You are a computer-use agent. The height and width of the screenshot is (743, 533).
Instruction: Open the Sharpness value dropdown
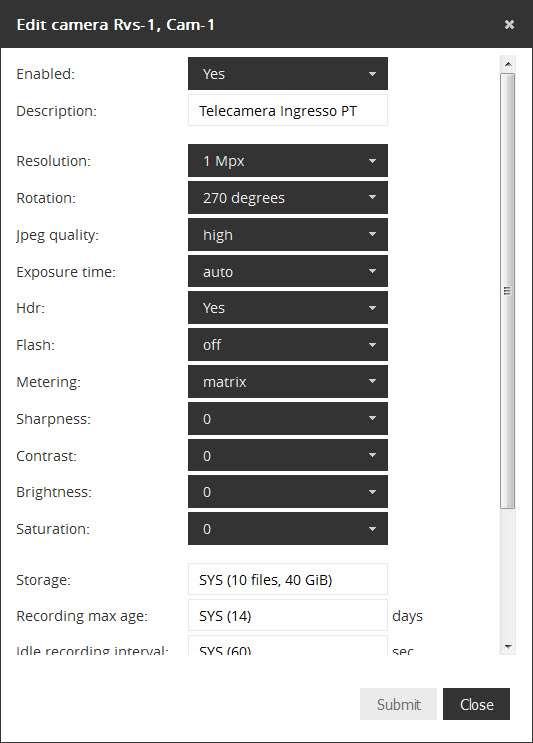click(x=288, y=418)
